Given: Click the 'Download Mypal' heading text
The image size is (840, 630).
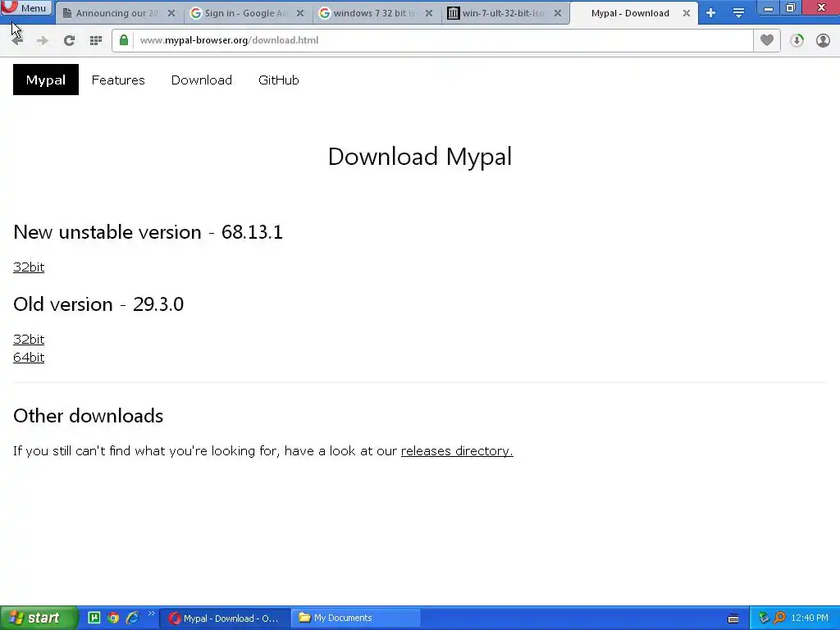Looking at the screenshot, I should point(420,157).
